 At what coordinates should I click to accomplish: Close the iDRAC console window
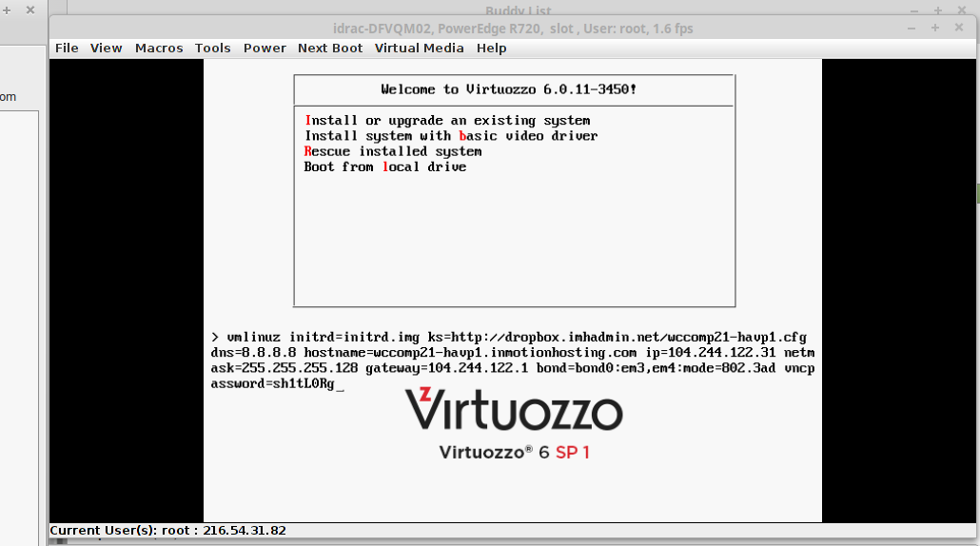pyautogui.click(x=958, y=28)
